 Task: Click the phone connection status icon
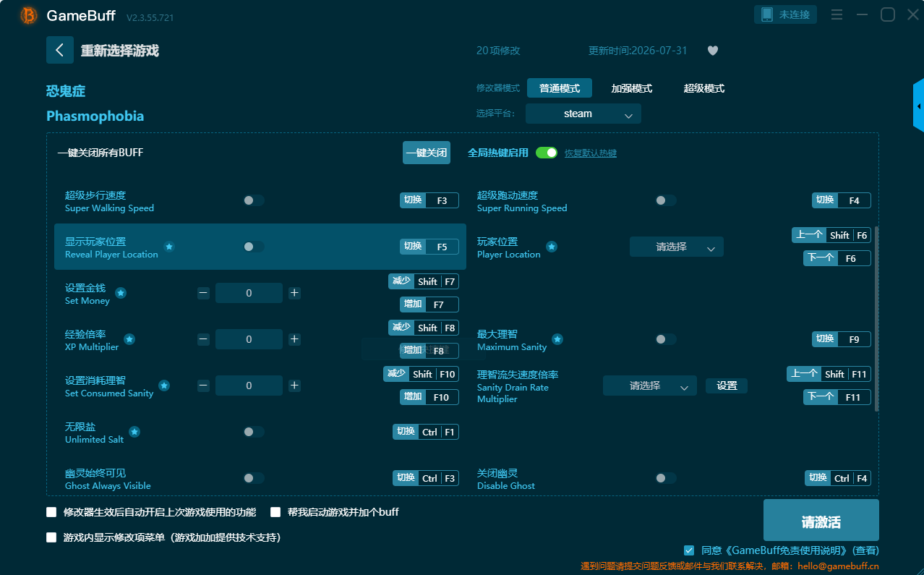(x=767, y=14)
